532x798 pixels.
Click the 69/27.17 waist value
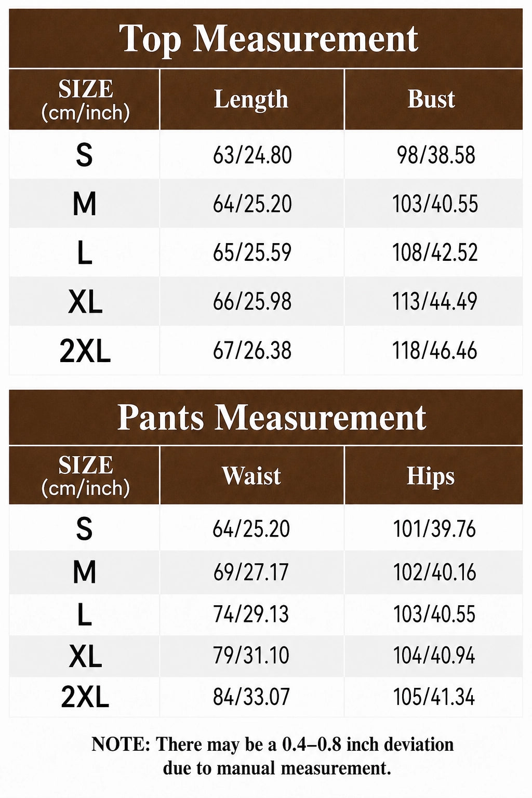click(251, 572)
